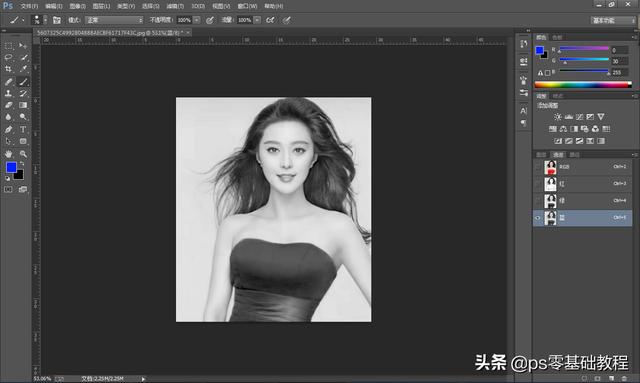Select the Quick Selection tool
The width and height of the screenshot is (640, 383).
[23, 58]
